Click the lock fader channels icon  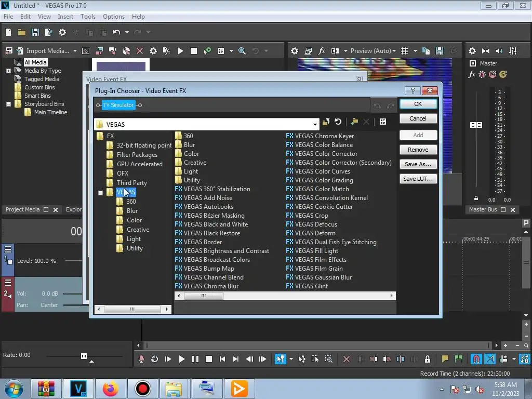476,198
